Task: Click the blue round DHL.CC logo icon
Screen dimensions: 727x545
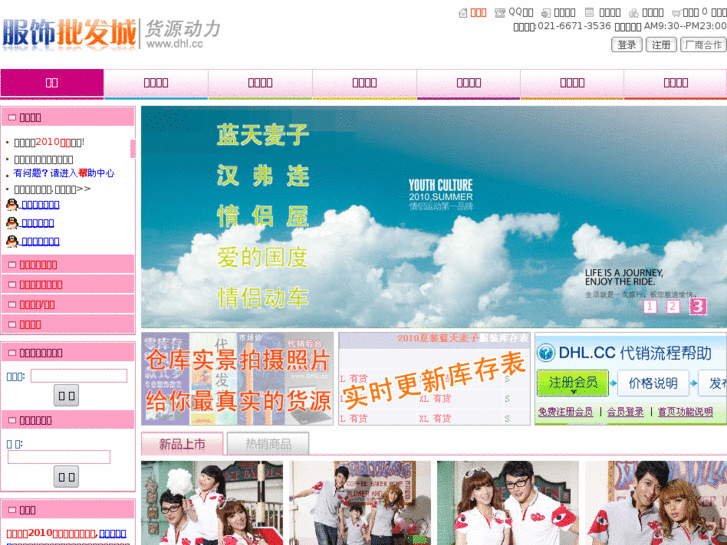Action: pos(546,353)
